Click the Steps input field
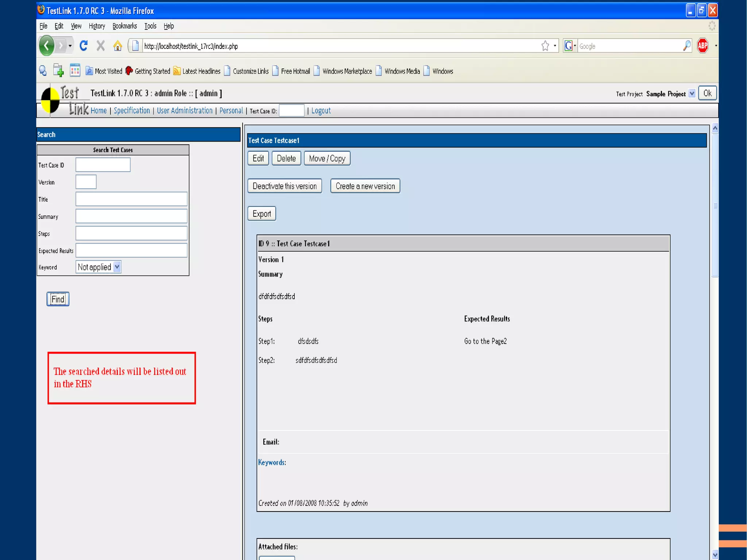The height and width of the screenshot is (560, 747). tap(131, 233)
